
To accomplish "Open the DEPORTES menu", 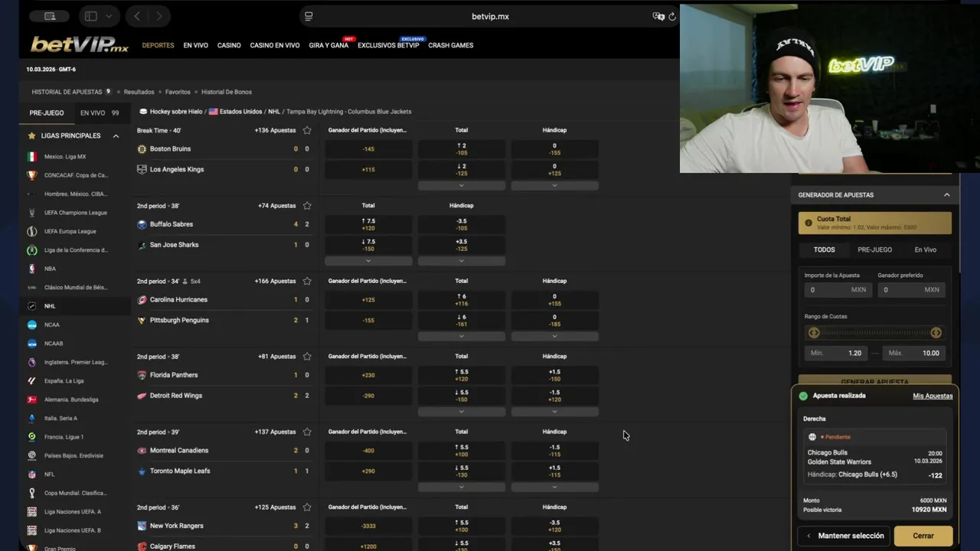I will (x=158, y=45).
